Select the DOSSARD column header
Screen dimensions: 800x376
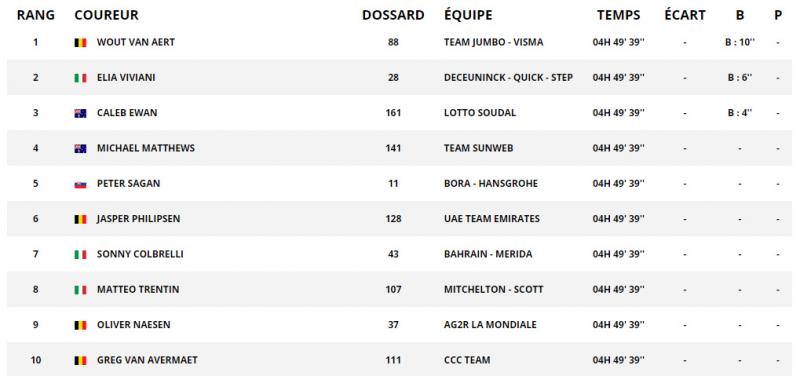coord(393,15)
